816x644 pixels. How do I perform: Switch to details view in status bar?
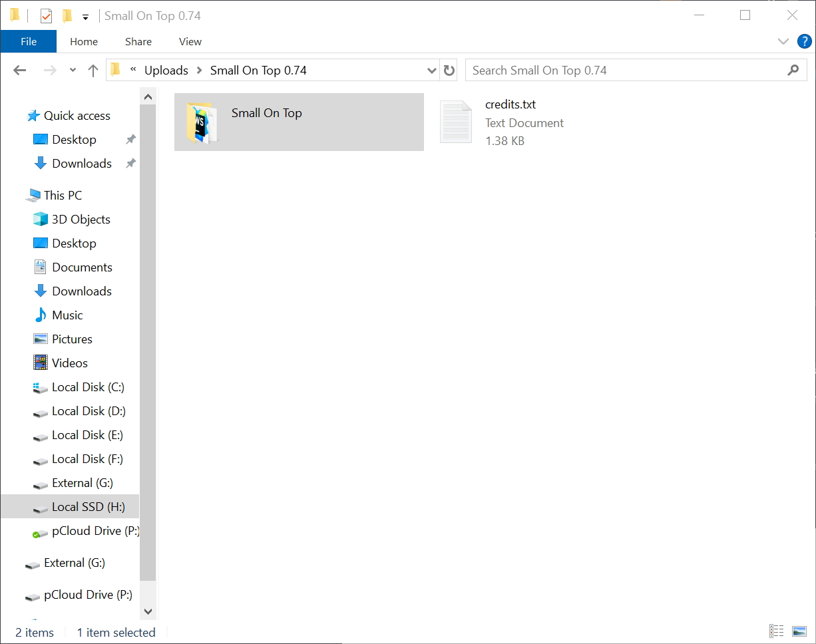776,631
